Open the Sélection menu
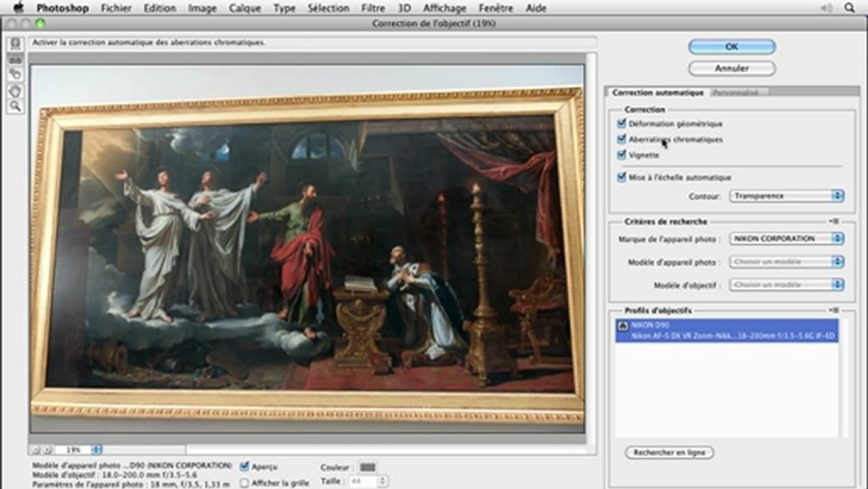The width and height of the screenshot is (868, 489). pos(328,8)
